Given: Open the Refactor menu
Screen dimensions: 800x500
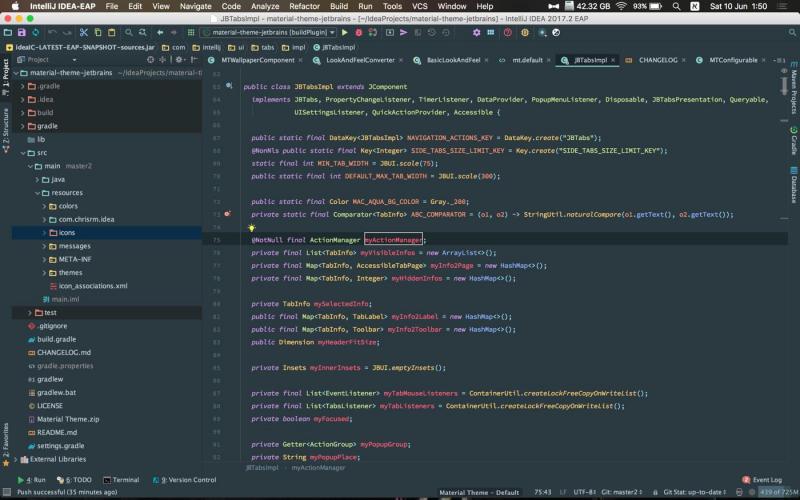Looking at the screenshot, I should (x=304, y=6).
